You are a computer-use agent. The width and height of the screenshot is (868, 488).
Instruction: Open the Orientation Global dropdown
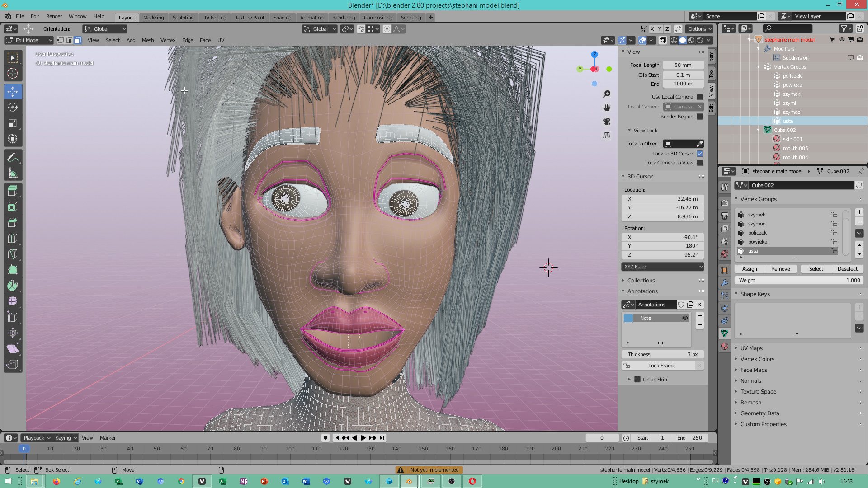(105, 29)
